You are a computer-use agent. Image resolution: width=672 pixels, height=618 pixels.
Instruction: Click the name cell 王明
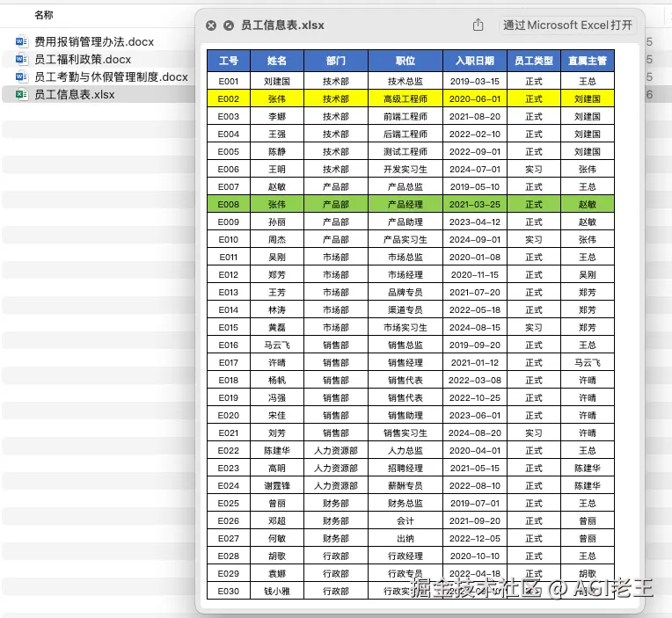(x=277, y=169)
